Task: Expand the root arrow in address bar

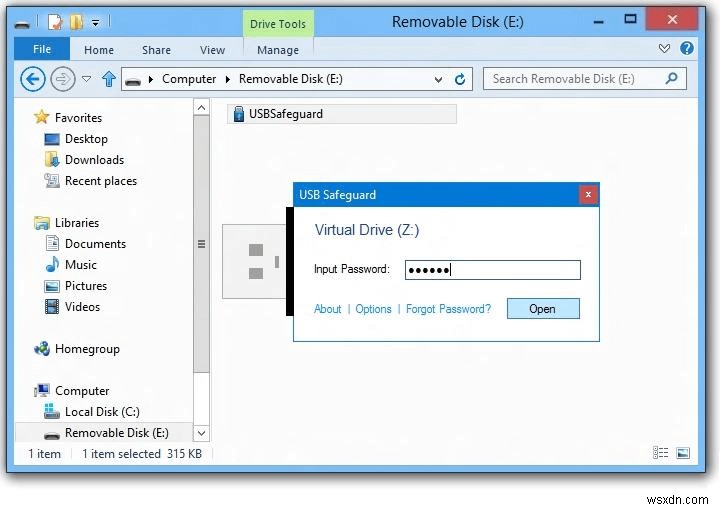Action: [151, 79]
